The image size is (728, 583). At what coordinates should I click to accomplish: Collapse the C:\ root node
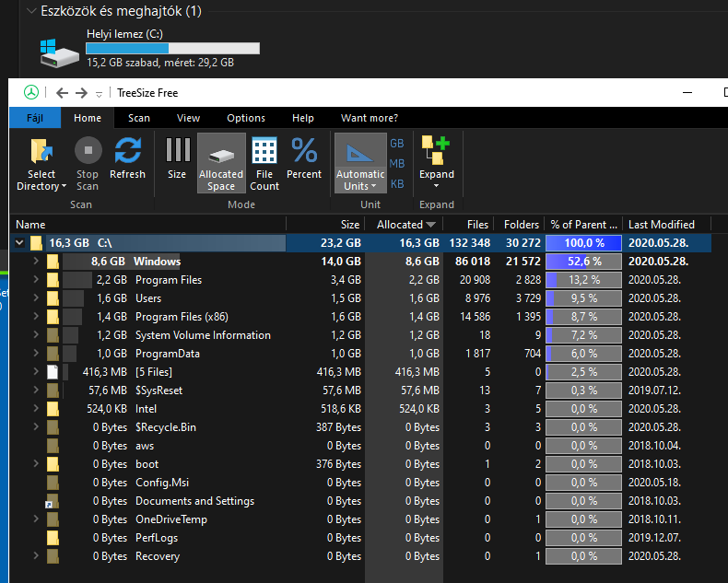[x=19, y=243]
